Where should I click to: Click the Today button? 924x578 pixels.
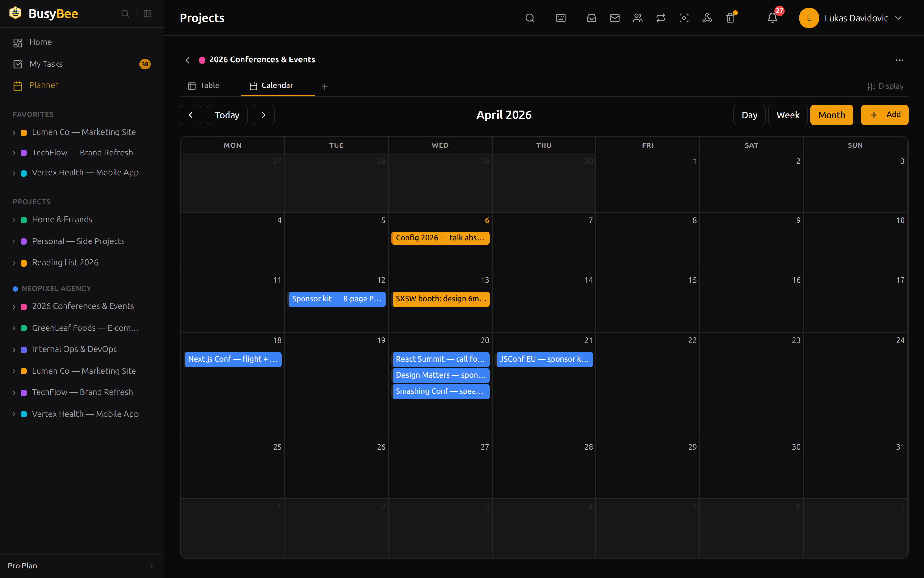(x=227, y=115)
